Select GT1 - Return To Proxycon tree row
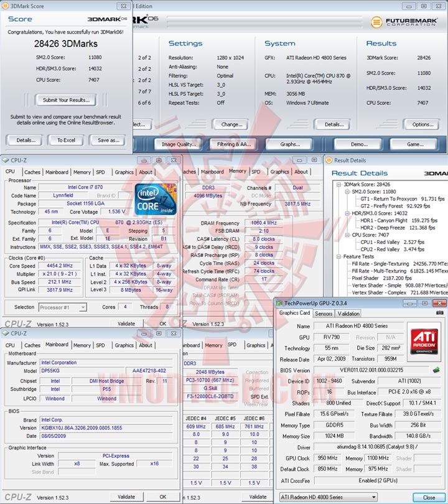The image size is (448, 504). [x=403, y=199]
